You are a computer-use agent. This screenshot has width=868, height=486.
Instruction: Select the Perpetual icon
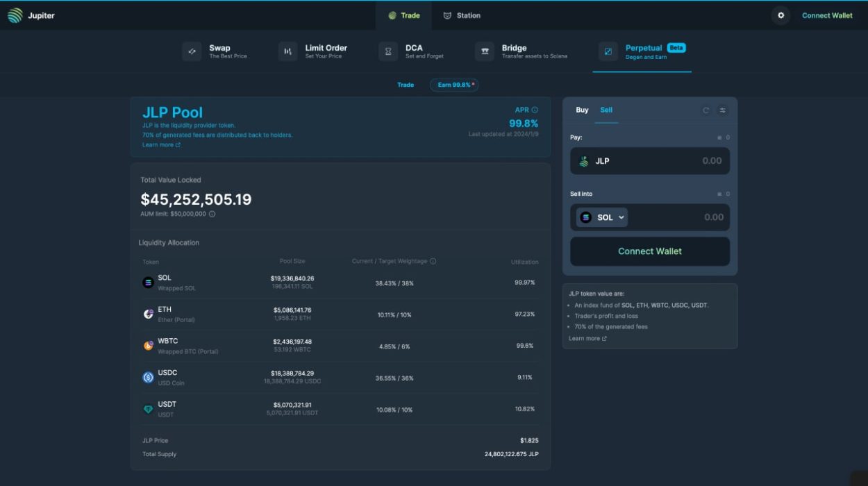click(608, 51)
